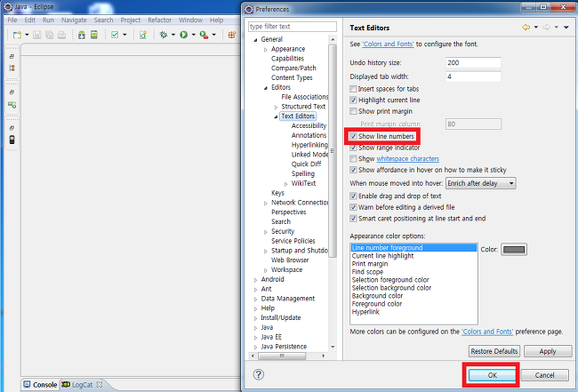The width and height of the screenshot is (578, 392).
Task: Click the New wizard icon in Eclipse toolbar
Action: (x=17, y=35)
